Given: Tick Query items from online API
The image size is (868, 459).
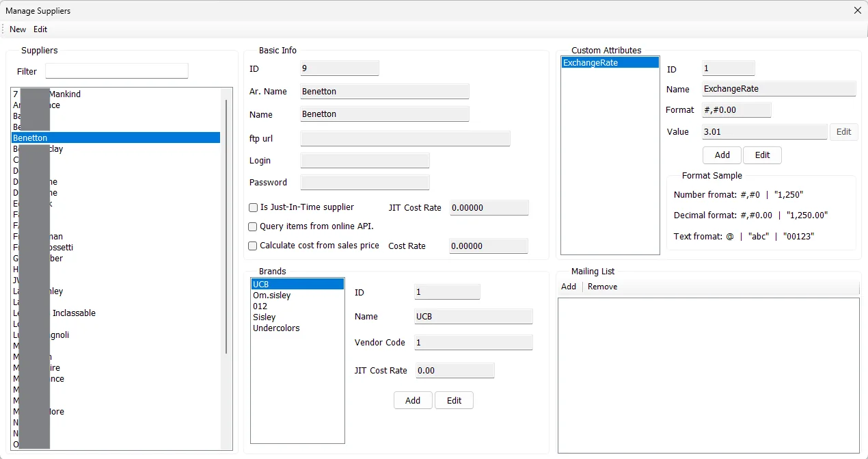Looking at the screenshot, I should click(x=253, y=226).
